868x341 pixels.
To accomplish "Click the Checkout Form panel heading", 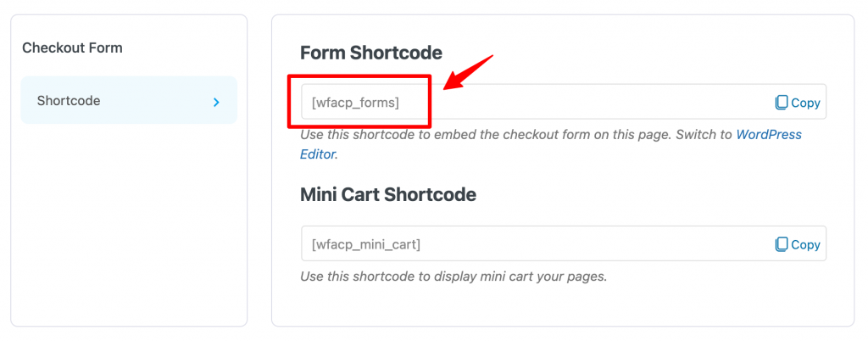I will click(x=73, y=48).
